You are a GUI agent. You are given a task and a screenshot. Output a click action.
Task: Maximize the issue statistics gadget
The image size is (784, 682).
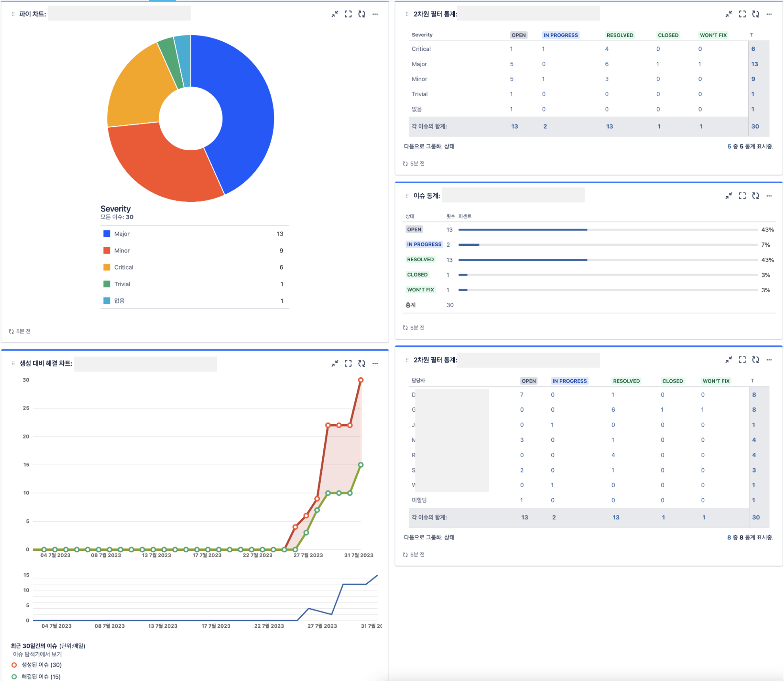[x=742, y=196]
